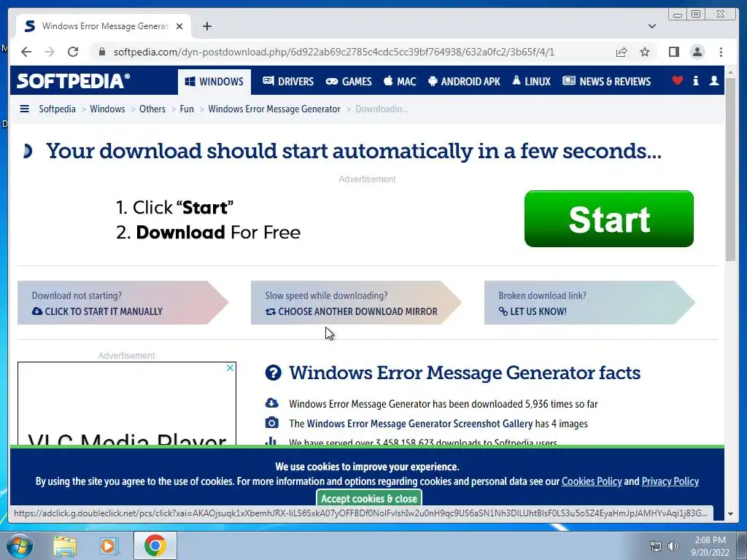Open the hamburger menu in breadcrumb bar
The image size is (747, 560).
[x=24, y=109]
